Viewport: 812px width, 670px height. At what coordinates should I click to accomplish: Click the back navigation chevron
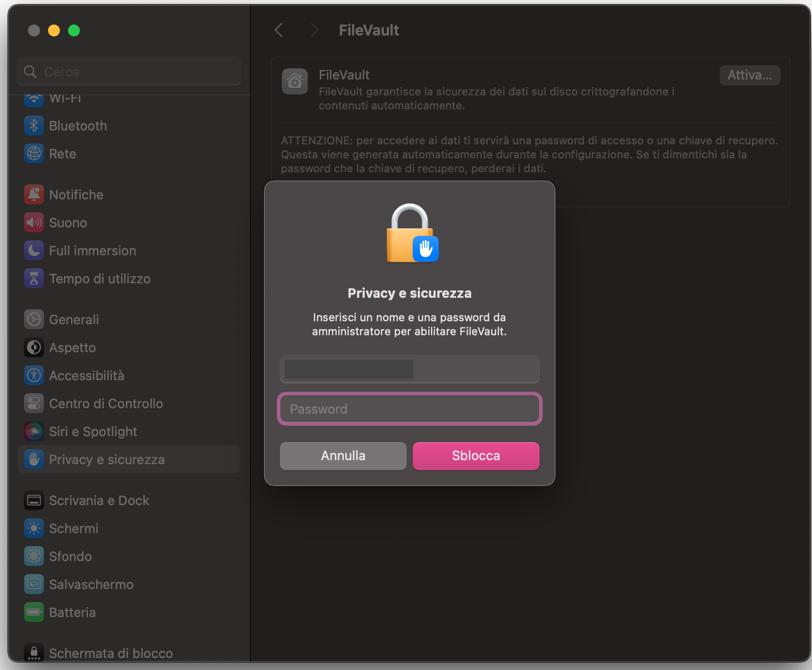[x=278, y=30]
